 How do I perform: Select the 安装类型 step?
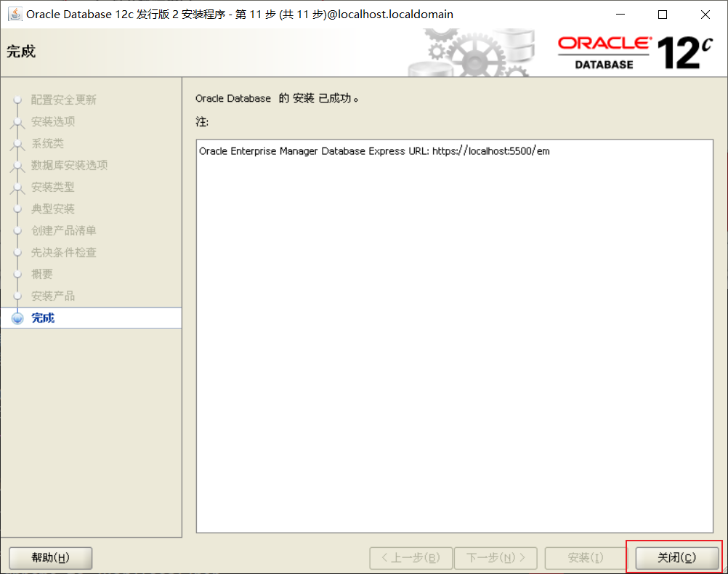point(53,187)
